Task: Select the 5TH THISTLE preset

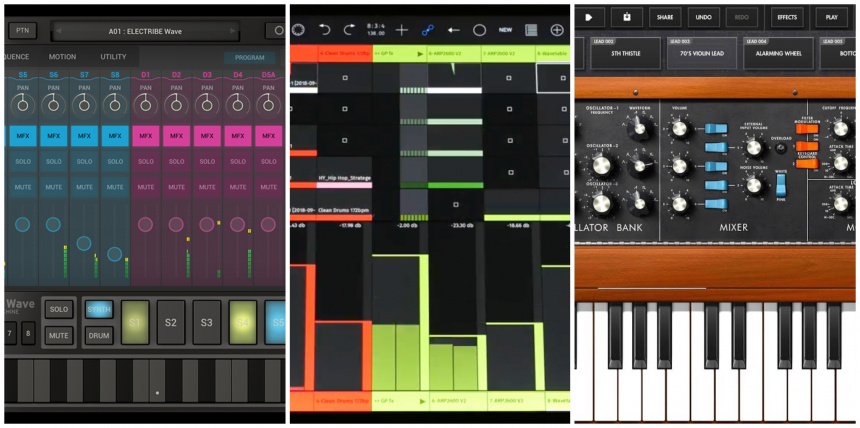Action: pos(626,53)
